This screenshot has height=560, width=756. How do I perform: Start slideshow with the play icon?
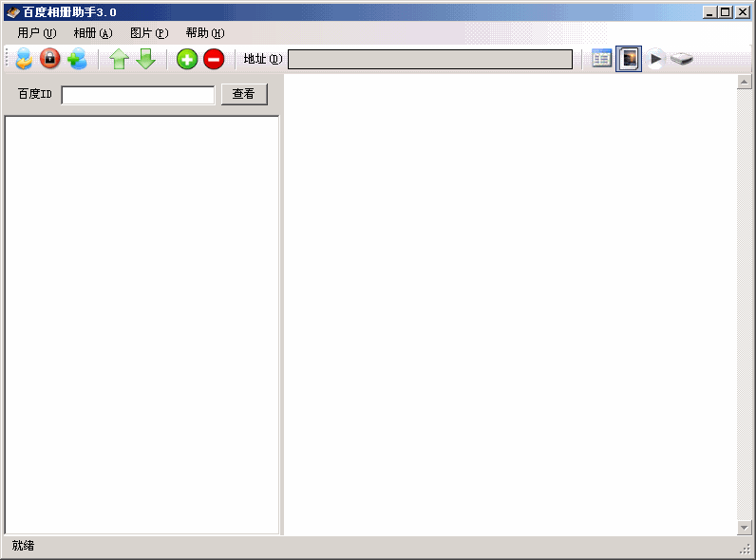click(x=655, y=59)
